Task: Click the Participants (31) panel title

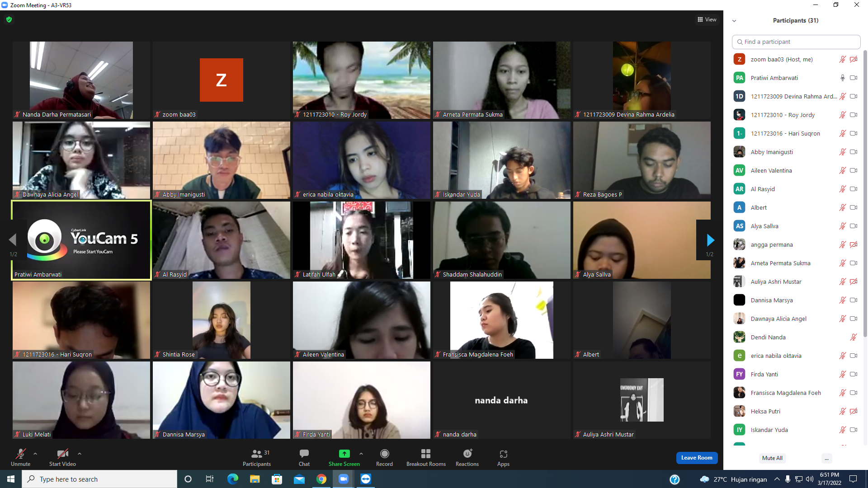Action: (x=796, y=20)
